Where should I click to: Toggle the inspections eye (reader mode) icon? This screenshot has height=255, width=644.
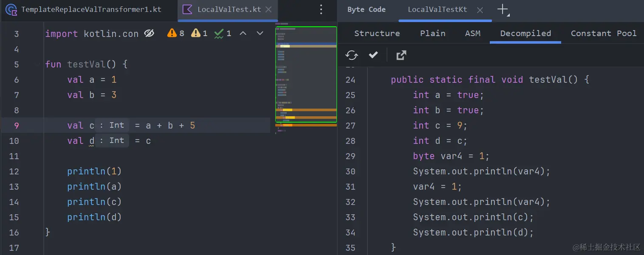click(x=149, y=33)
